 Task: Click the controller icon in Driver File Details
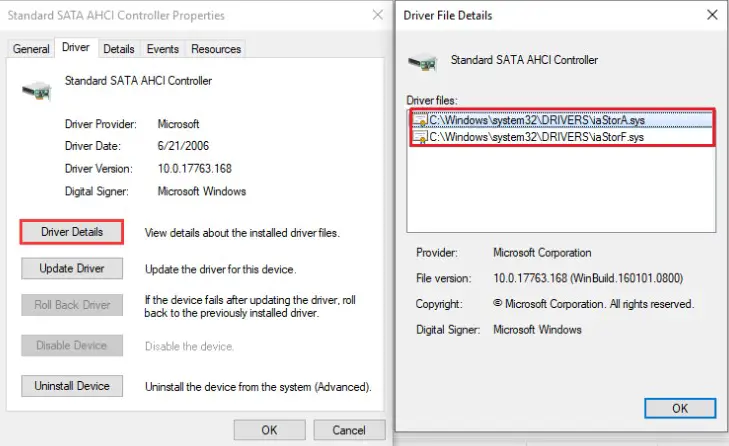click(x=422, y=62)
